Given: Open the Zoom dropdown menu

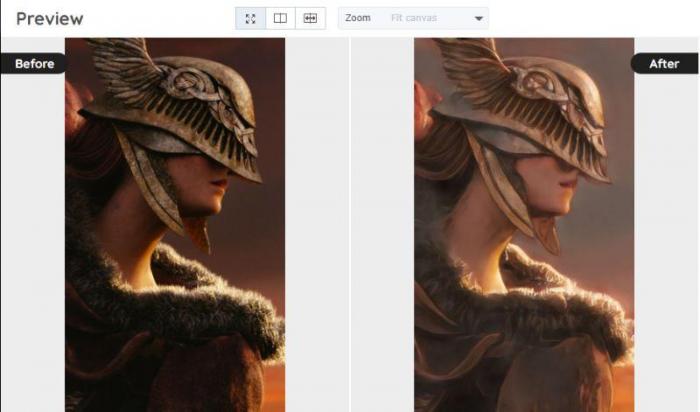Looking at the screenshot, I should tap(413, 18).
